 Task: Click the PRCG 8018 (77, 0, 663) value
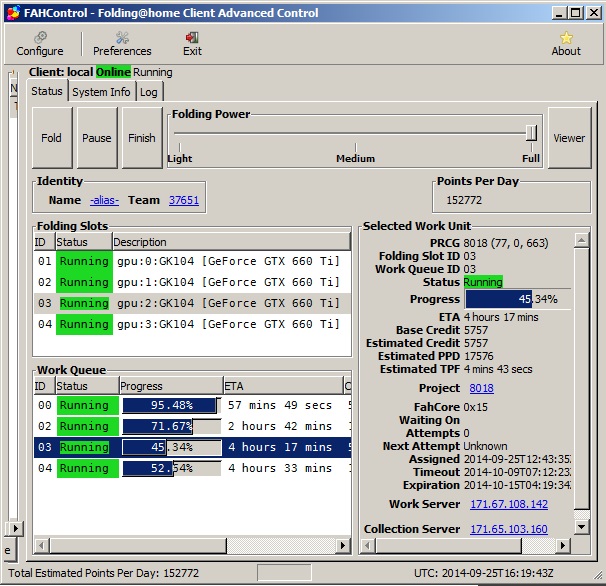(506, 243)
